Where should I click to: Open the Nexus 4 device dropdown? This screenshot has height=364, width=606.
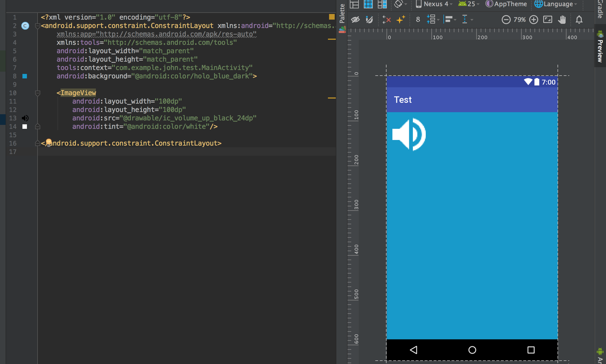433,4
